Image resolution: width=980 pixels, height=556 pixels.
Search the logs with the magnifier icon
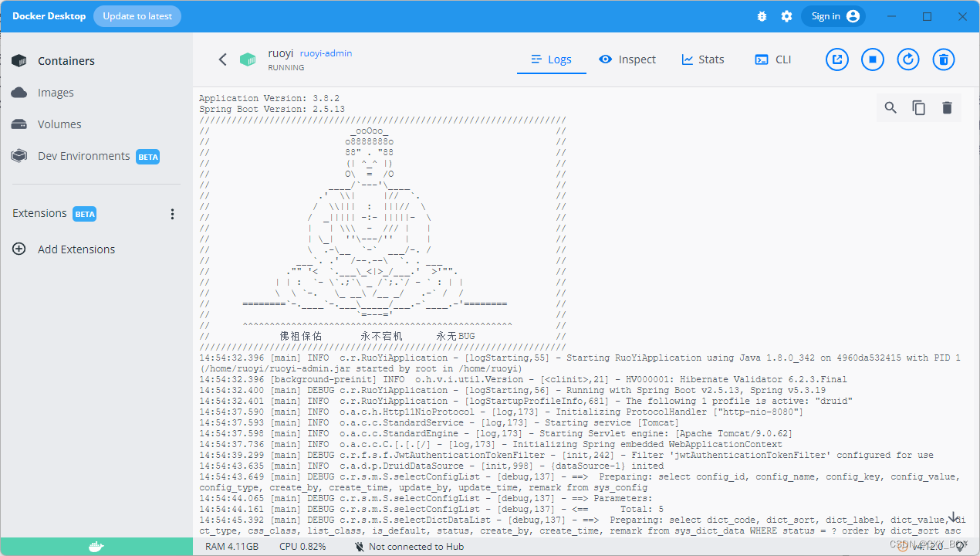890,108
